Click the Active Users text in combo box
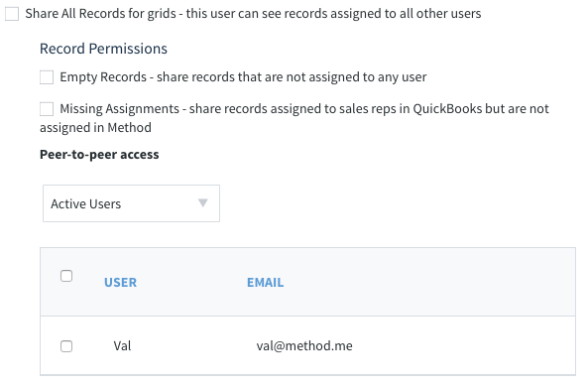The width and height of the screenshot is (588, 387). (86, 203)
